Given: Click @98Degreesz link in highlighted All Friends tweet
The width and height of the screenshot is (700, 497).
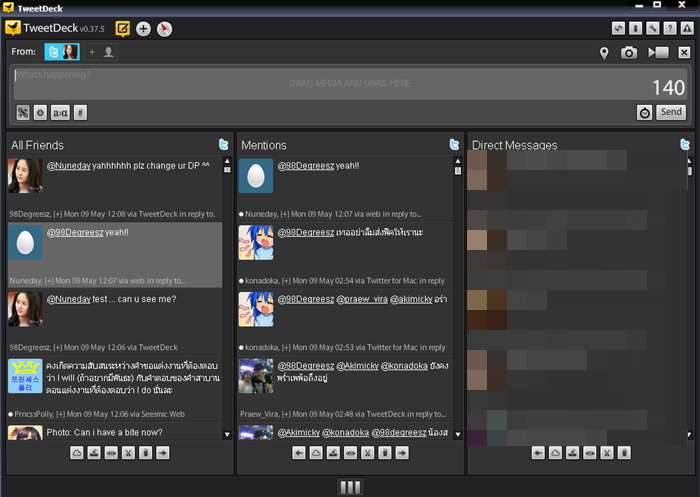Looking at the screenshot, I should pos(75,232).
